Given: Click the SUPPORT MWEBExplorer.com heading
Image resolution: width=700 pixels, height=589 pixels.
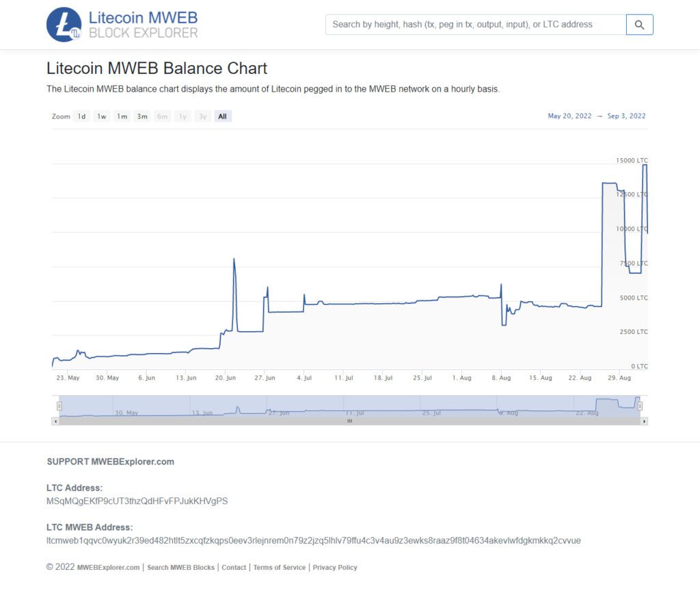Looking at the screenshot, I should (x=110, y=462).
